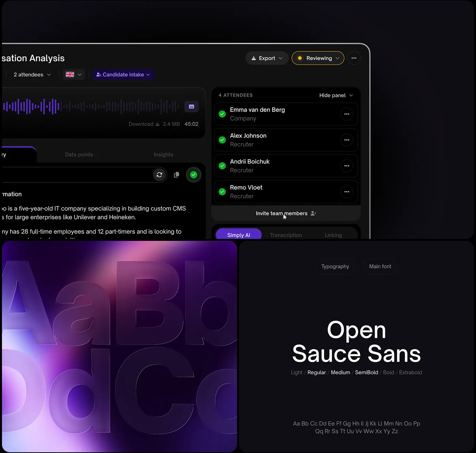The width and height of the screenshot is (476, 453).
Task: Toggle Emma van den Berg's green check
Action: (x=222, y=114)
